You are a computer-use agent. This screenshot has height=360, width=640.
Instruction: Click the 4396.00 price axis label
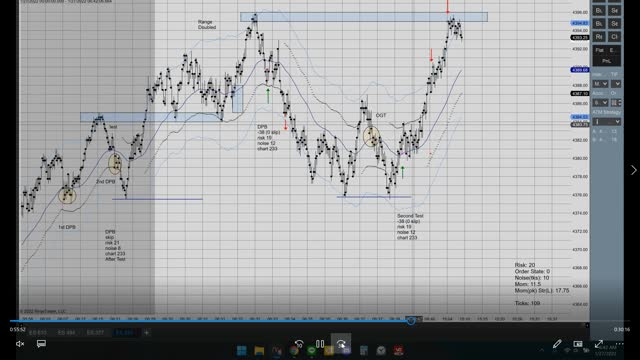580,12
